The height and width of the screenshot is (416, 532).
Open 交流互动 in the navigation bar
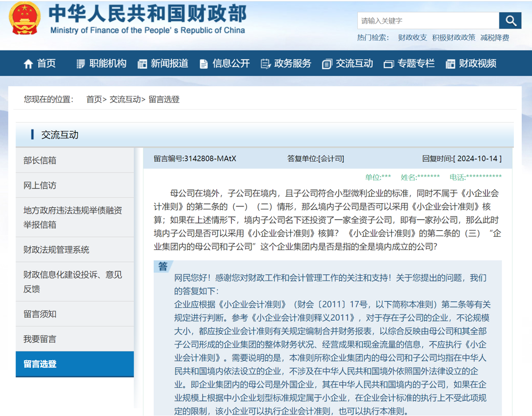tap(354, 63)
